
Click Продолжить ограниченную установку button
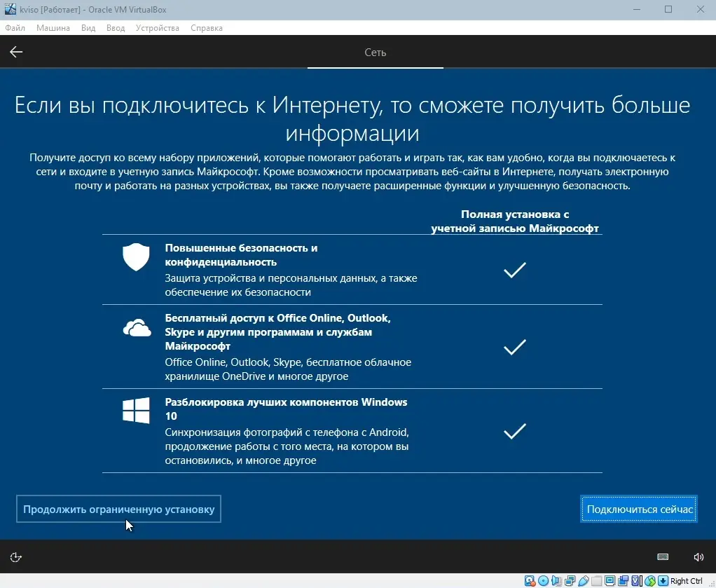tap(118, 509)
